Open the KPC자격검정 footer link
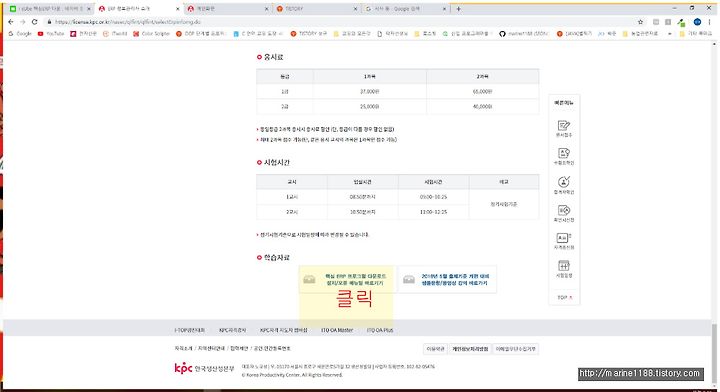This screenshot has height=392, width=720. pos(232,330)
